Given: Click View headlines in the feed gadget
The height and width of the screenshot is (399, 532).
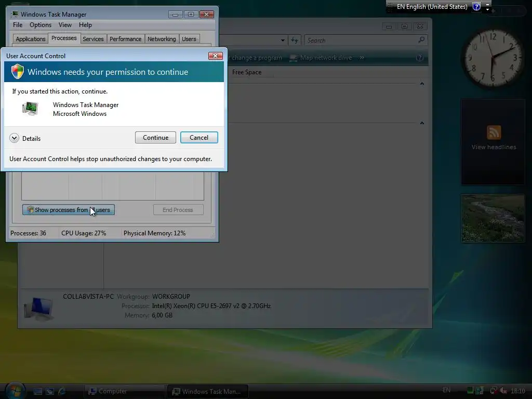Looking at the screenshot, I should tap(494, 147).
